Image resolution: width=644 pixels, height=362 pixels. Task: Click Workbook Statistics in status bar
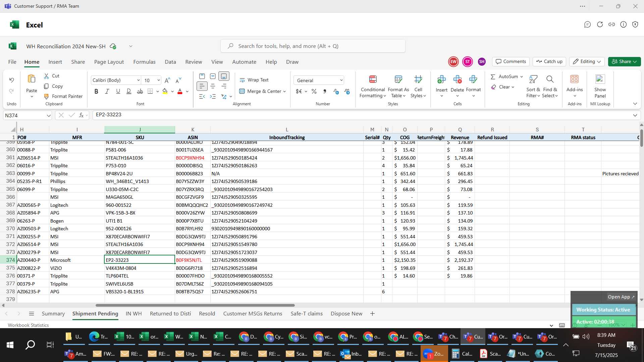(28, 325)
